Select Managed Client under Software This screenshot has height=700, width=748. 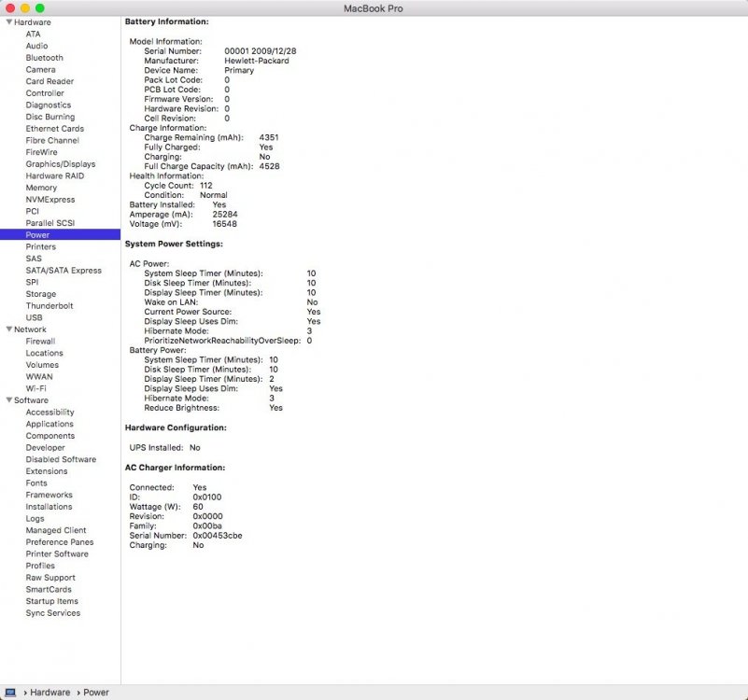(x=56, y=530)
